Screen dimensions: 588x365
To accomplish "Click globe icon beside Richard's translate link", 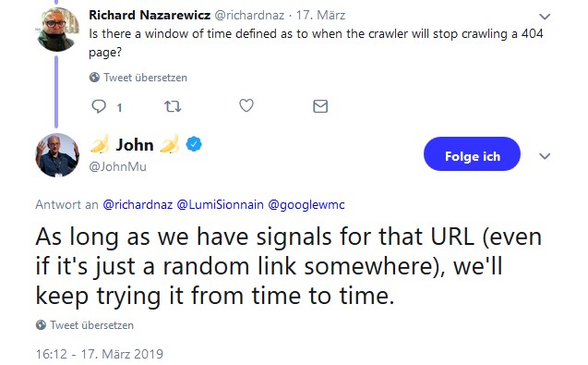I will click(x=94, y=78).
